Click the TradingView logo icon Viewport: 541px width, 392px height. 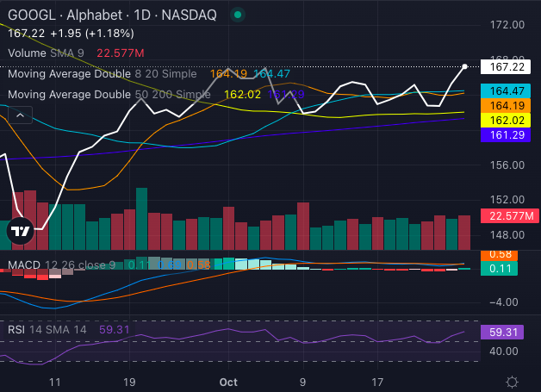(x=20, y=230)
